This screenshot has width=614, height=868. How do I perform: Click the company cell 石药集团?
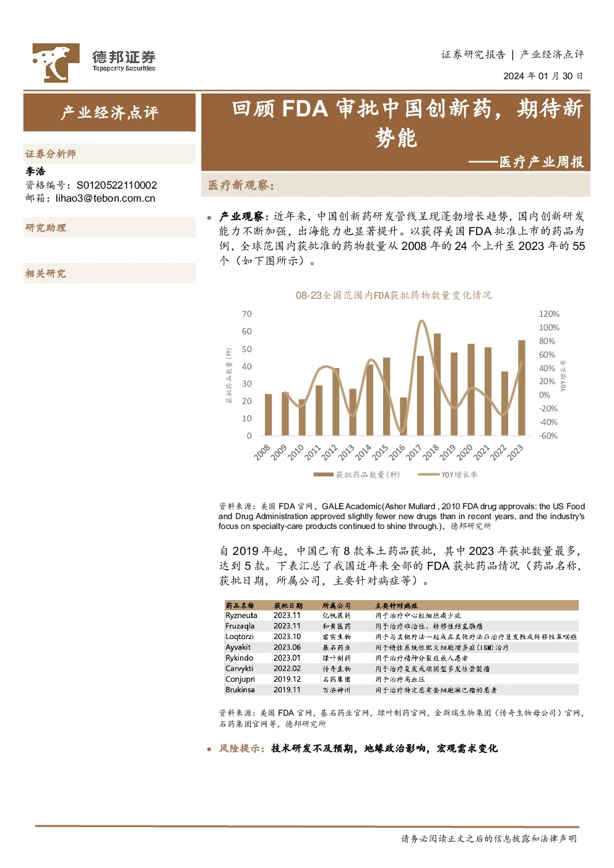pyautogui.click(x=337, y=679)
